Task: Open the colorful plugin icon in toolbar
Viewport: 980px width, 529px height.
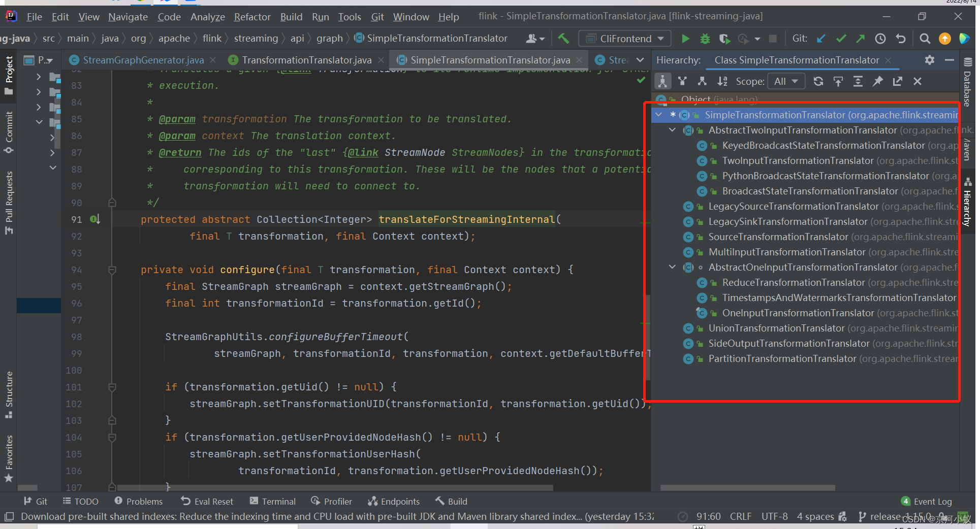Action: (964, 39)
